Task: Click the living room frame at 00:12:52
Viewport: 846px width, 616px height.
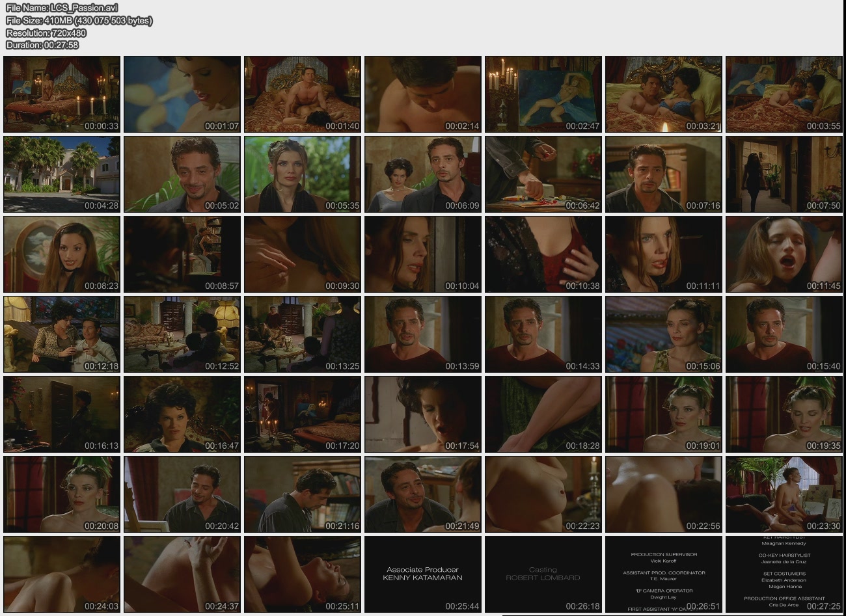Action: coord(182,334)
